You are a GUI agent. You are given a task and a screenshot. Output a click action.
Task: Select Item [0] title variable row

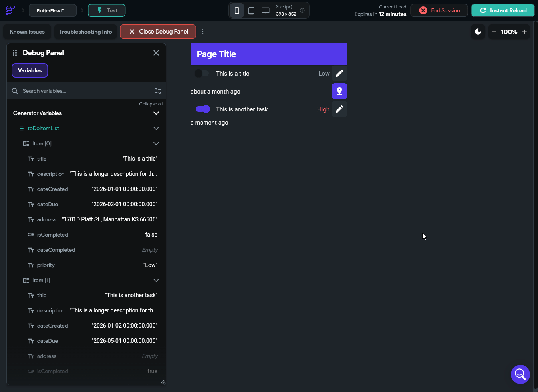pyautogui.click(x=86, y=159)
